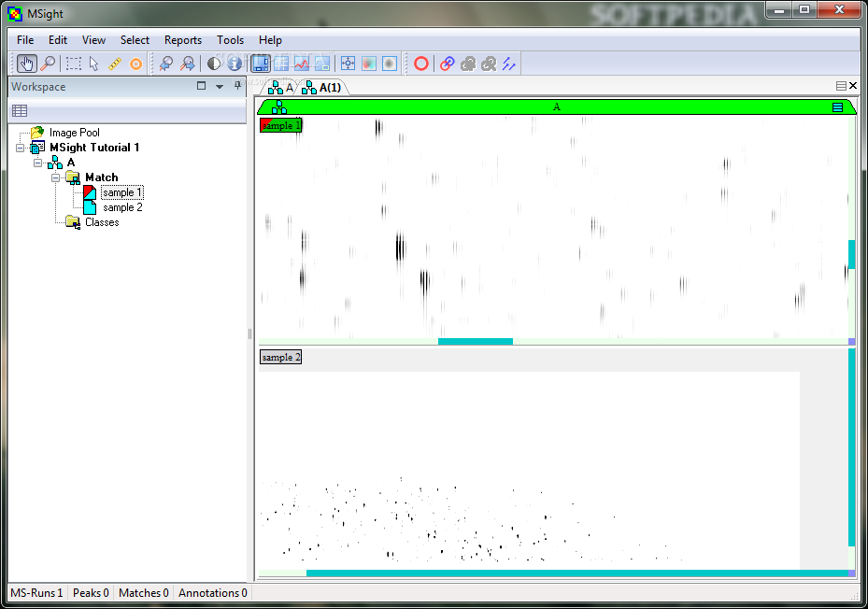868x609 pixels.
Task: Click the zoom previous arrow magnifier icon
Action: (165, 64)
